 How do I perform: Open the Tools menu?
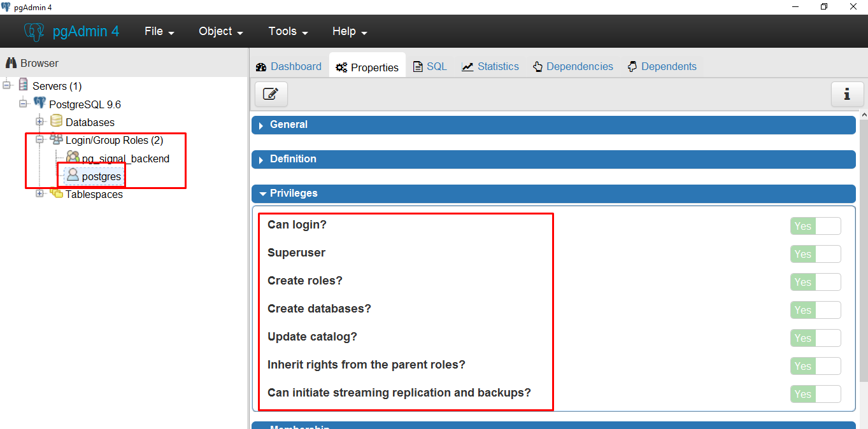(x=288, y=31)
